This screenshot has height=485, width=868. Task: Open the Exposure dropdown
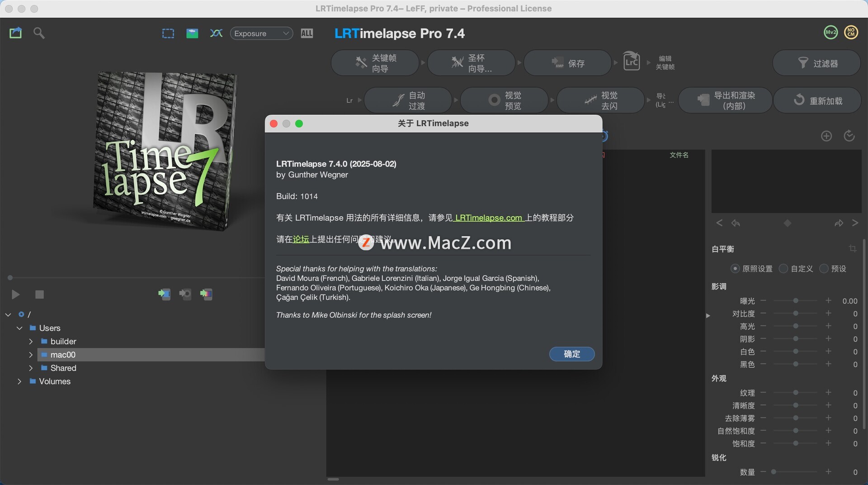click(261, 33)
